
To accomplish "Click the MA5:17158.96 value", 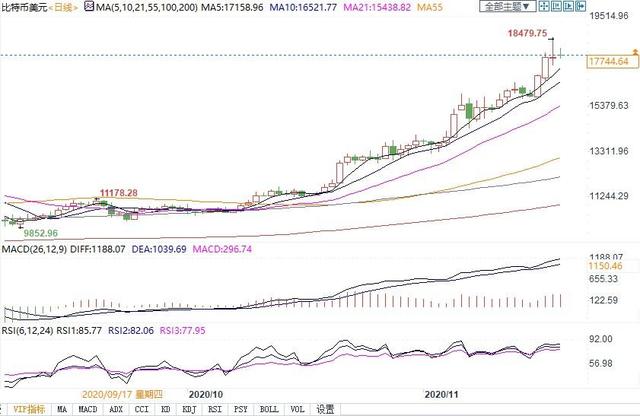I will point(232,7).
